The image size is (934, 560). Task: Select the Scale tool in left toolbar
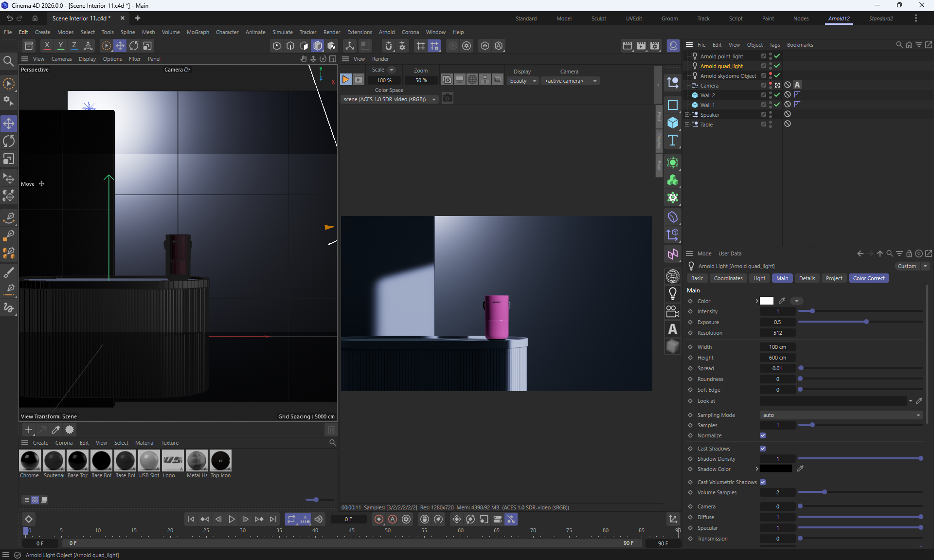coord(9,160)
